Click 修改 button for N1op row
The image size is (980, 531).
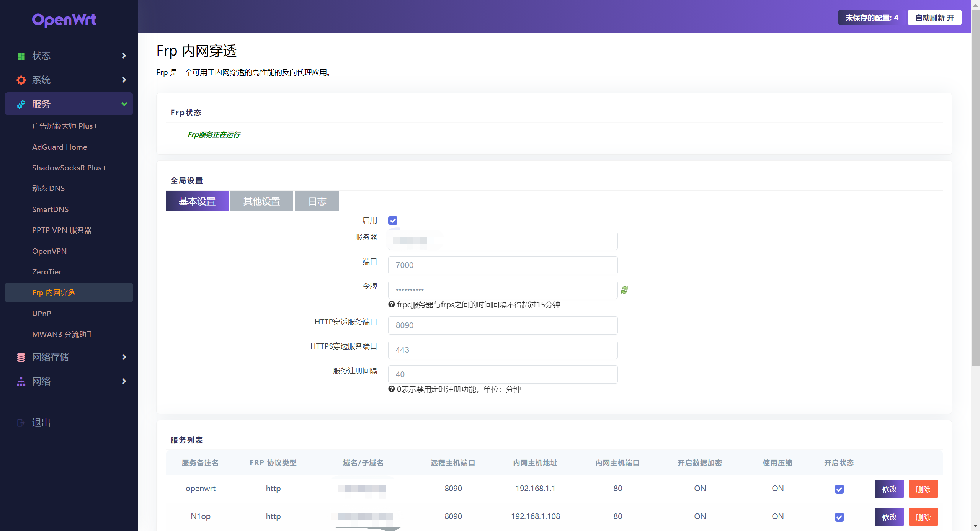[x=889, y=517]
